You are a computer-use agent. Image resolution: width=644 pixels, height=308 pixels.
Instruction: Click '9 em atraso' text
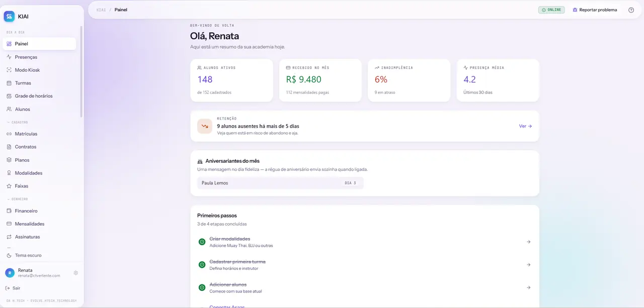click(x=384, y=92)
